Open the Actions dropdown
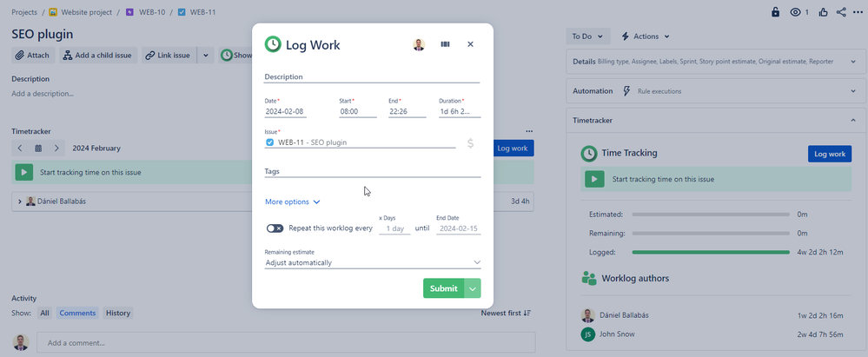 coord(645,36)
